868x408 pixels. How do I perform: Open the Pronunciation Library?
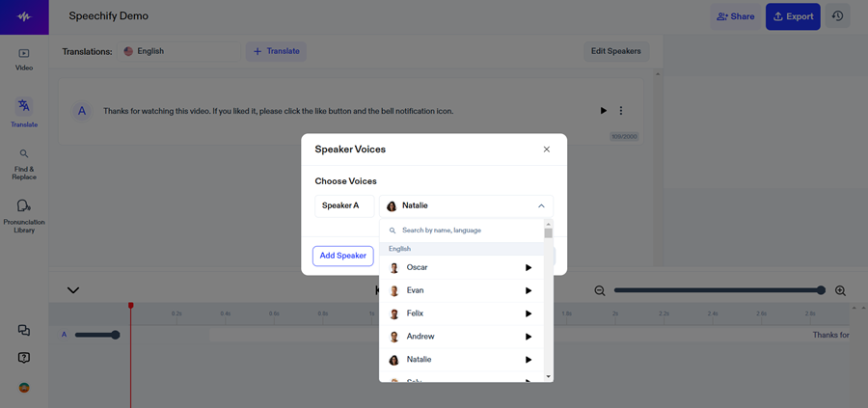[x=24, y=215]
